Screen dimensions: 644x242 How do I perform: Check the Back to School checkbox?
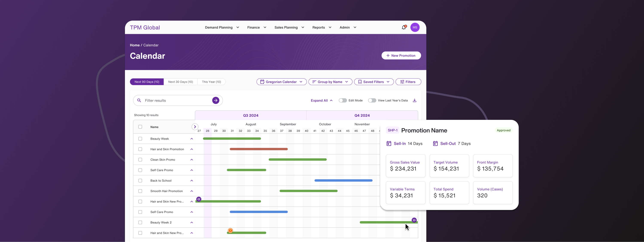point(140,181)
